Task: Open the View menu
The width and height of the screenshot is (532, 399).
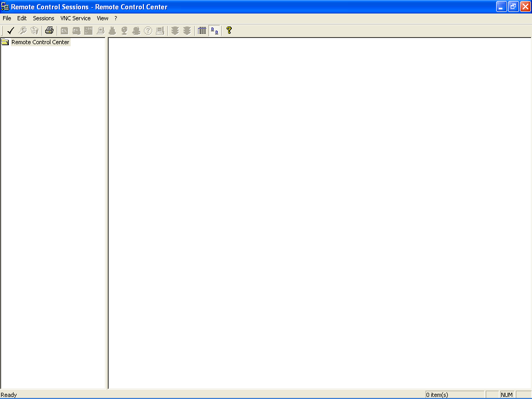Action: [102, 18]
